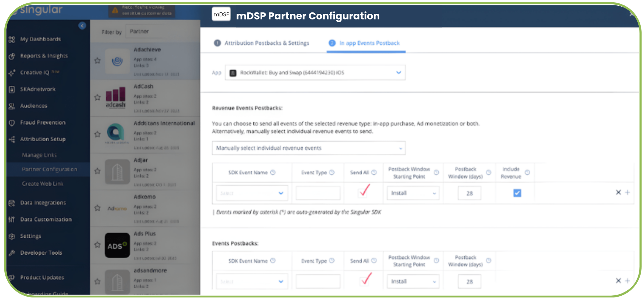Star the Addtitans International partner
644x301 pixels.
[98, 134]
